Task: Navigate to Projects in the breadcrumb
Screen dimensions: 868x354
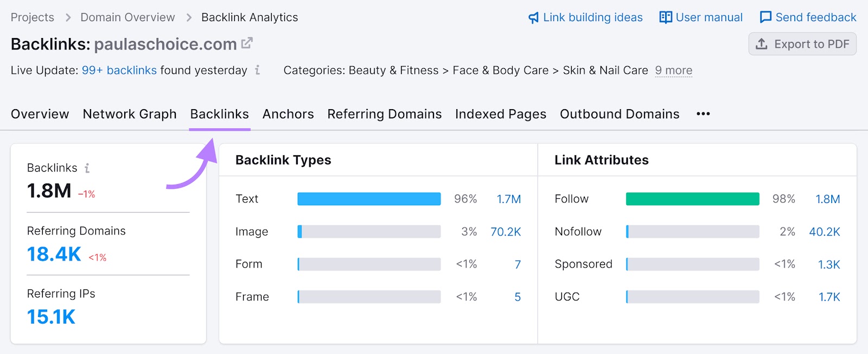Action: pos(32,17)
